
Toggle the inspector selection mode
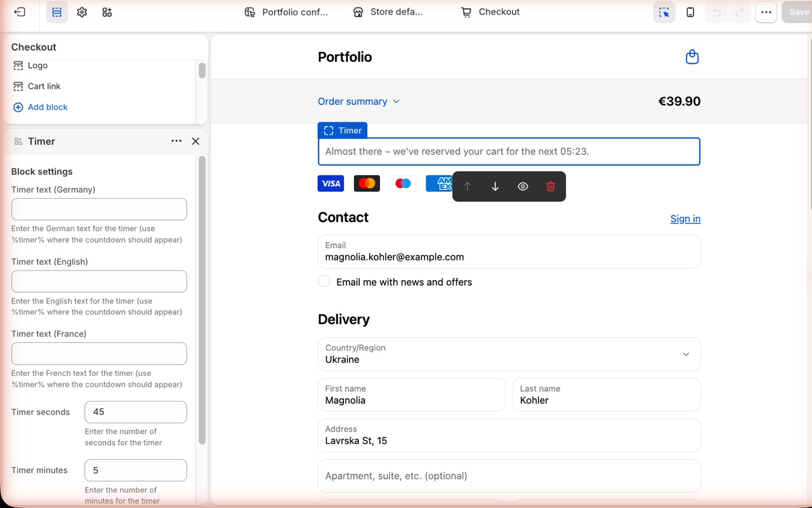point(664,12)
